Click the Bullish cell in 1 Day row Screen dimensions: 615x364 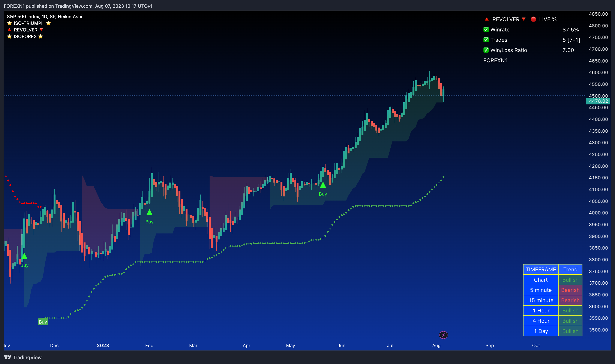pyautogui.click(x=570, y=331)
